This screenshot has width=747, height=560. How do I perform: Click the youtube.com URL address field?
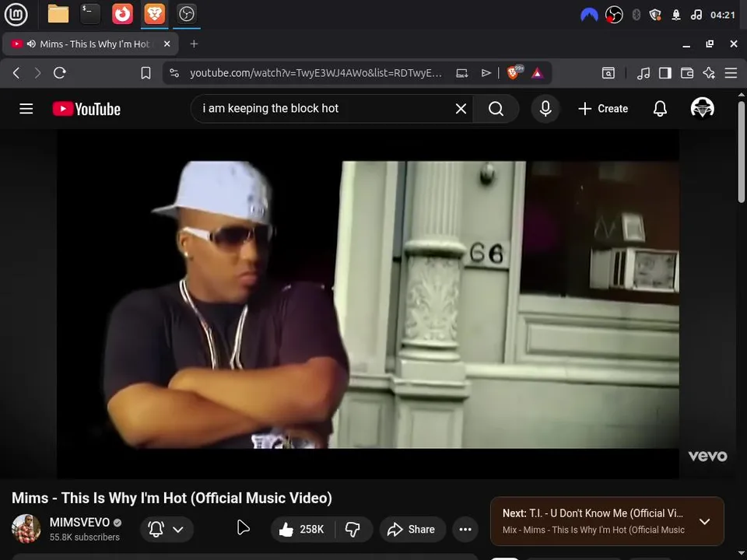(315, 73)
